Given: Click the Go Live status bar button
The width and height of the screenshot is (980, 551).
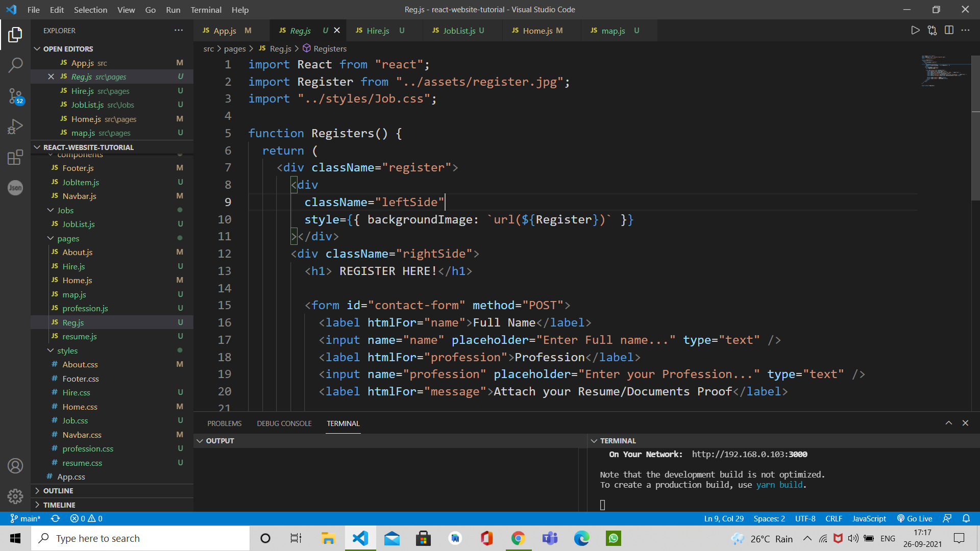Looking at the screenshot, I should coord(917,518).
